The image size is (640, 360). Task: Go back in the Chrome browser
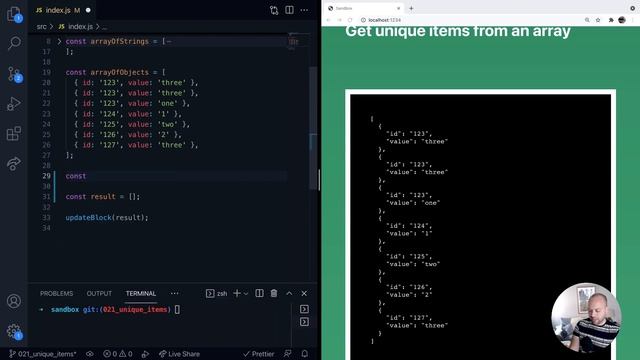[x=329, y=20]
